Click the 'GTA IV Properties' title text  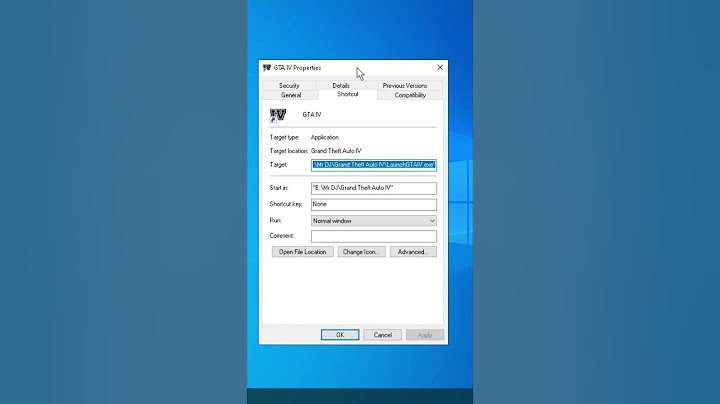pyautogui.click(x=297, y=68)
